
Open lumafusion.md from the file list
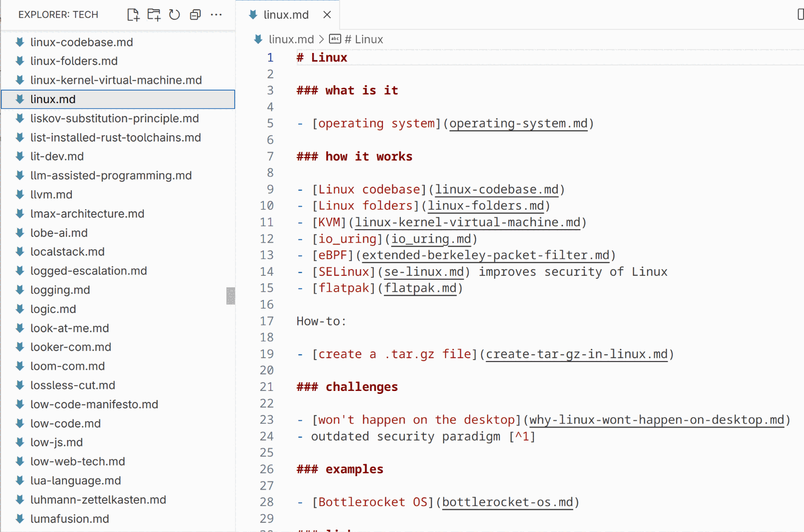pyautogui.click(x=70, y=519)
